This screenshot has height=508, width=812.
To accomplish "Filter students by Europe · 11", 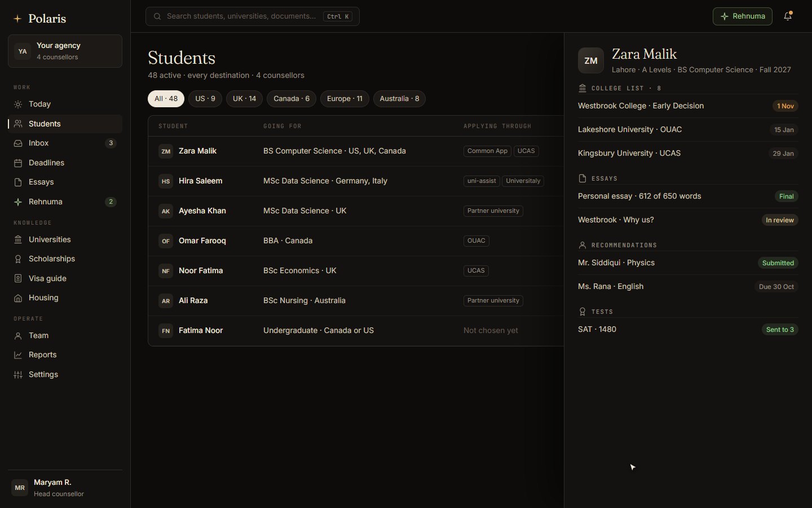I will [345, 99].
